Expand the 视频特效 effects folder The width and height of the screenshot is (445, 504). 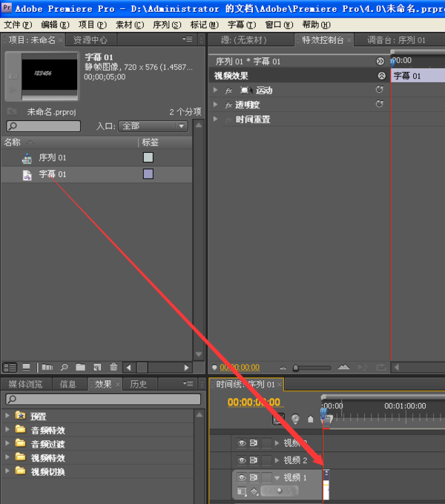click(8, 458)
